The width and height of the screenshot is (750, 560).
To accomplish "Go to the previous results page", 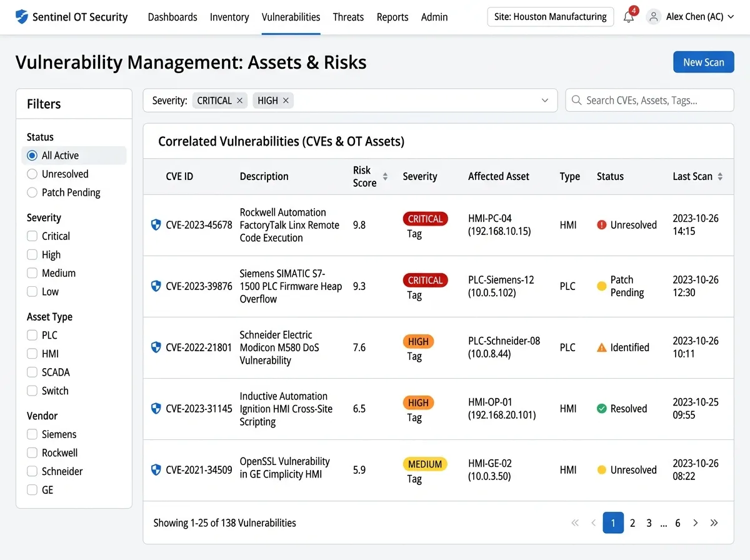I will coord(593,523).
